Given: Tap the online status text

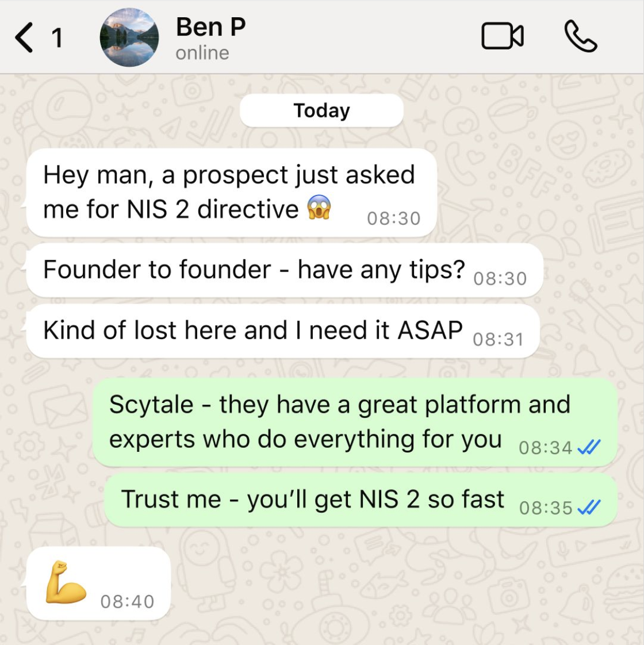Looking at the screenshot, I should [x=202, y=53].
